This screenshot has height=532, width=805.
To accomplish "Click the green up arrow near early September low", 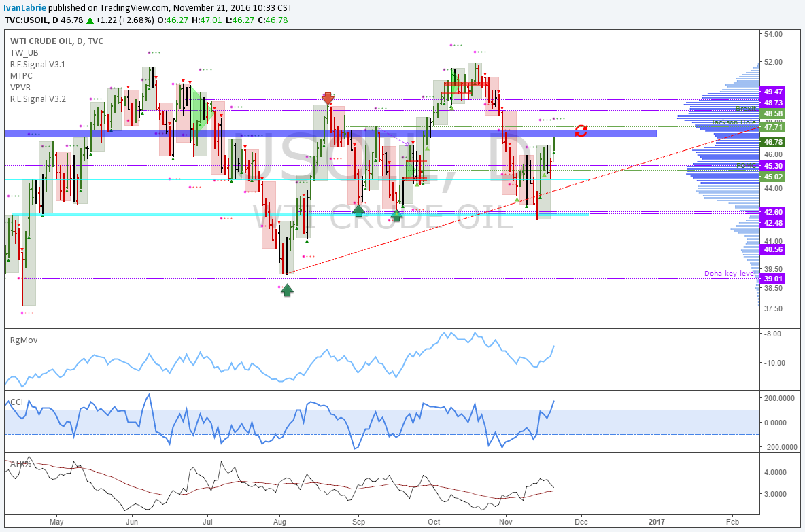I will pos(358,209).
